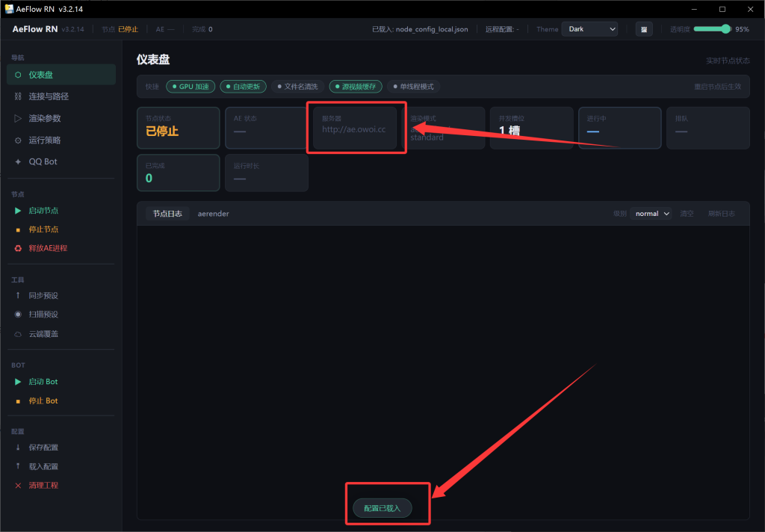Image resolution: width=765 pixels, height=532 pixels.
Task: Click the icon button next to Theme dropdown
Action: pyautogui.click(x=643, y=29)
